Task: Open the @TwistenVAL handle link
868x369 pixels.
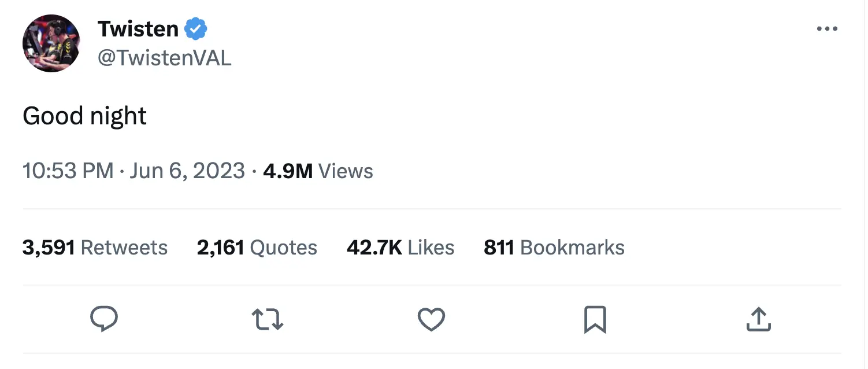Action: [x=164, y=58]
